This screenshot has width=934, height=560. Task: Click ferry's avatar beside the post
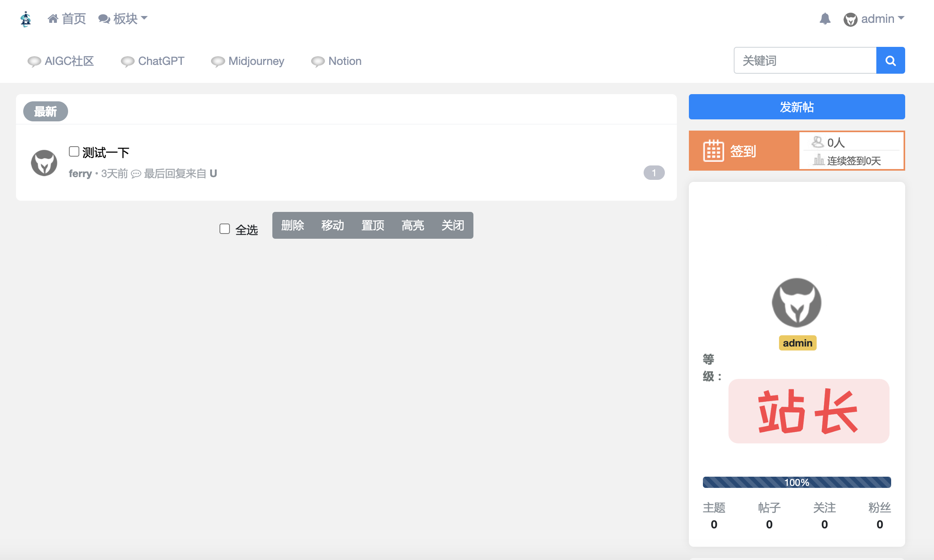click(x=44, y=163)
